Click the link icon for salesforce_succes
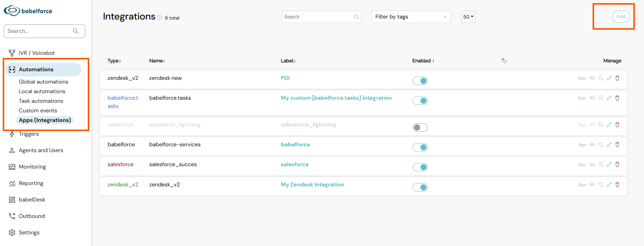This screenshot has width=644, height=246. pos(592,164)
